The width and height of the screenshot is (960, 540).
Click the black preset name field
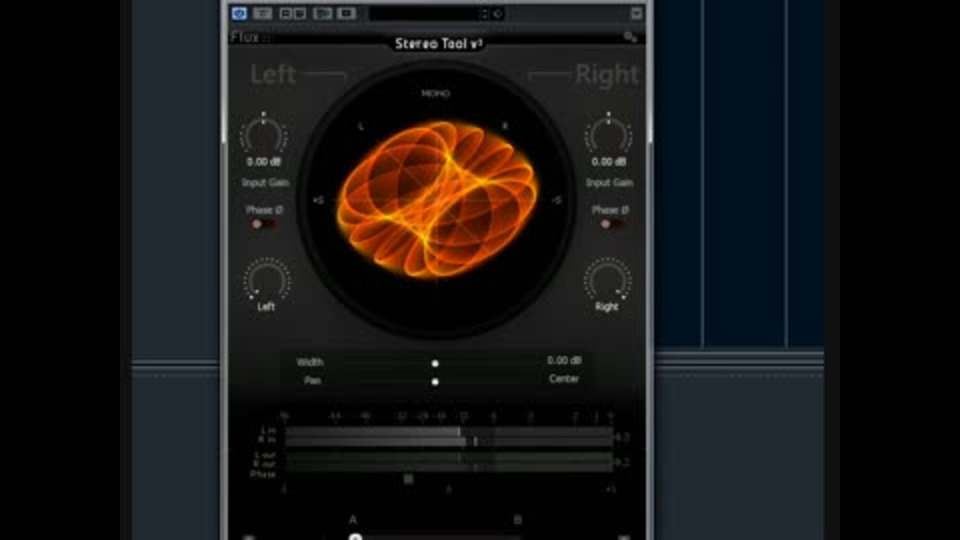[424, 13]
